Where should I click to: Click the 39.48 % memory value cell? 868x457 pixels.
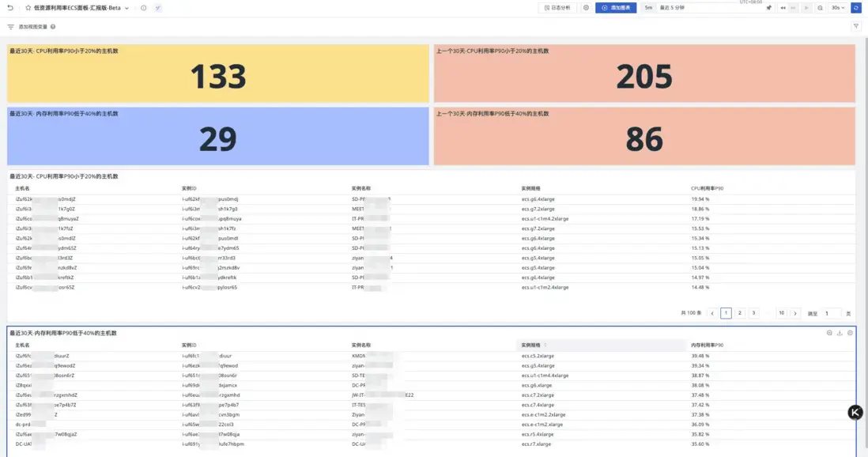click(700, 356)
